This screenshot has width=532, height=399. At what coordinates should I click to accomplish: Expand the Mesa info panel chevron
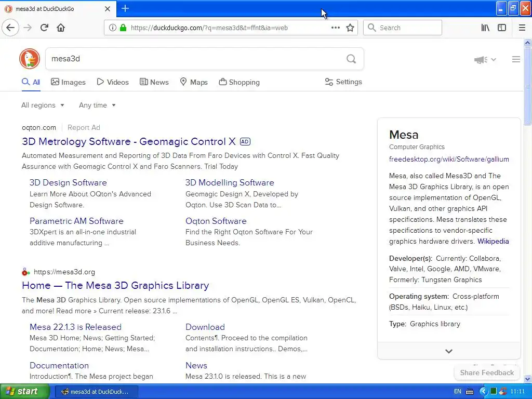coord(449,351)
